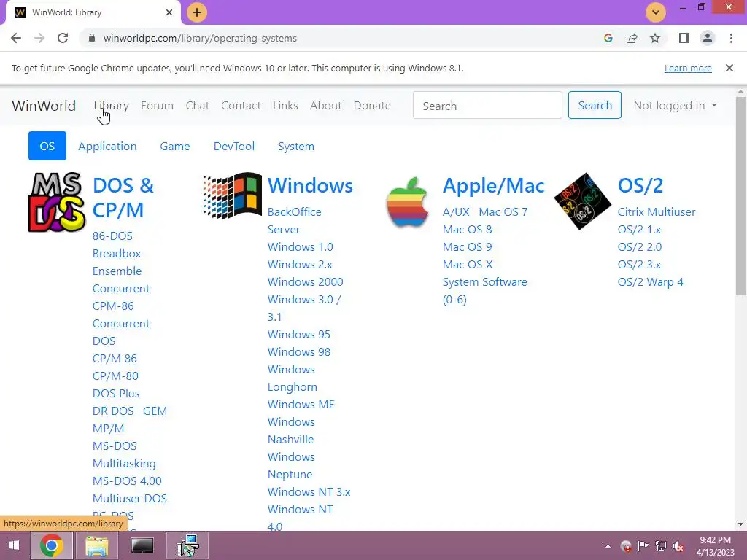This screenshot has width=747, height=560.
Task: Open a new tab with plus button
Action: (197, 12)
